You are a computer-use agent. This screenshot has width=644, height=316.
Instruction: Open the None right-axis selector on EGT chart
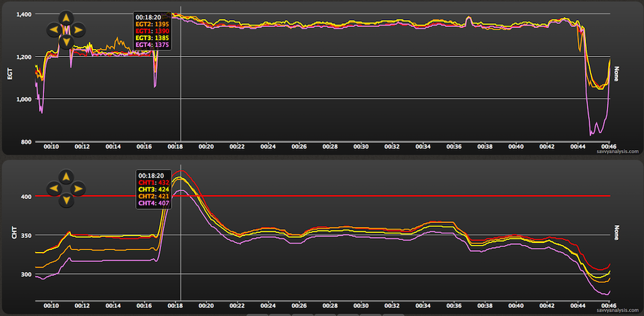617,74
